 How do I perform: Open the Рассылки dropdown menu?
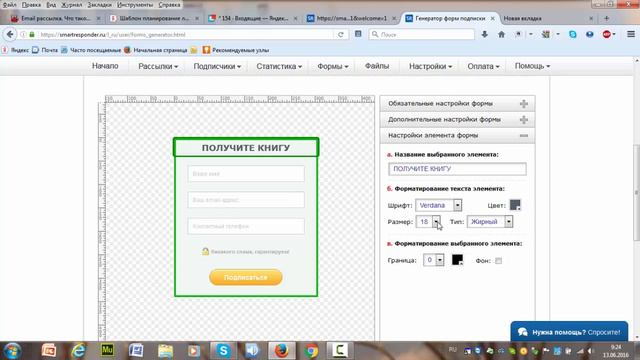click(x=158, y=66)
